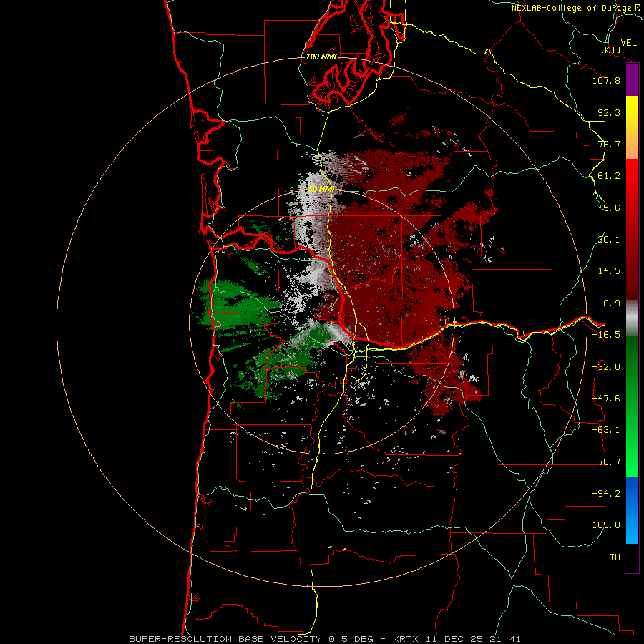644x644 pixels.
Task: Click the TH label on the scale
Action: tap(615, 557)
